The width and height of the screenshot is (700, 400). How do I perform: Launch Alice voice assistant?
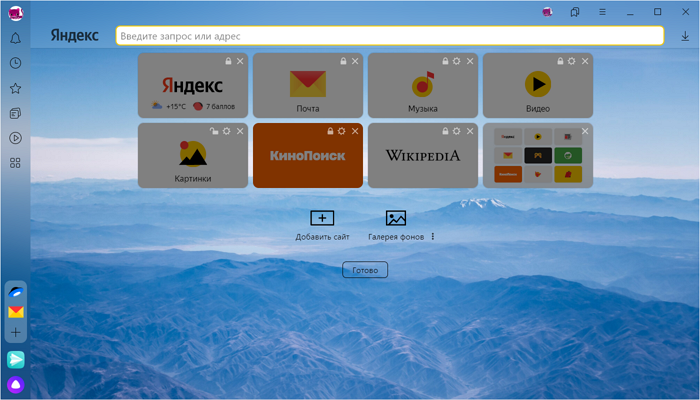click(x=16, y=384)
